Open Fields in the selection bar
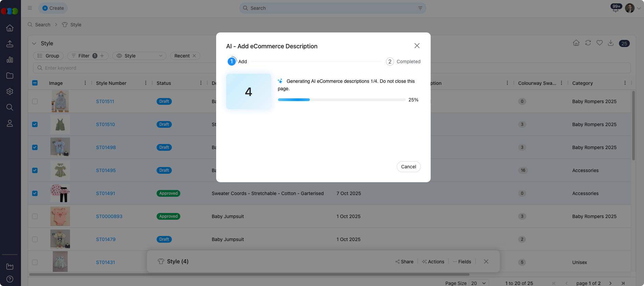This screenshot has width=644, height=286. [462, 262]
